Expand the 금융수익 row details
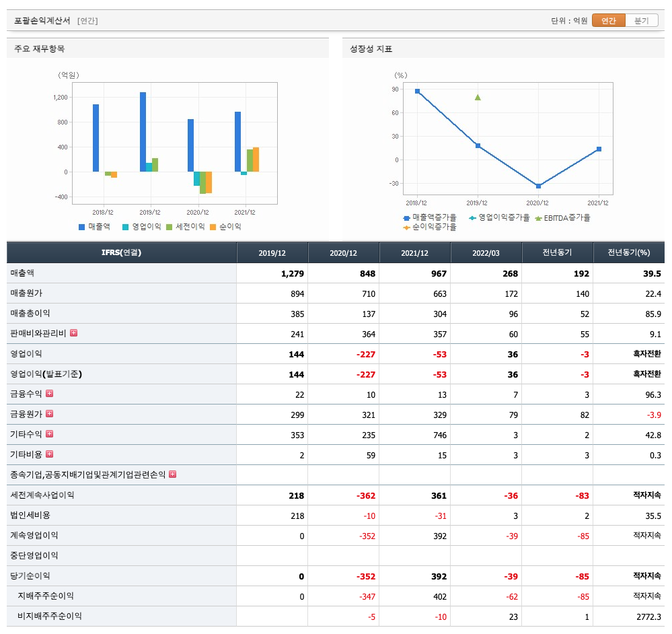Image resolution: width=672 pixels, height=634 pixels. [x=50, y=394]
